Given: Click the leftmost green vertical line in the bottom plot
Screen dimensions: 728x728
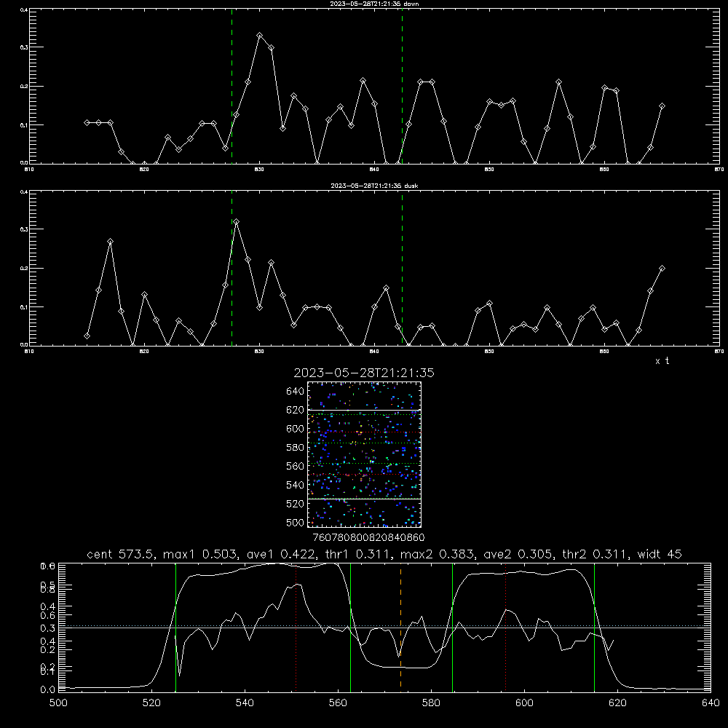Looking at the screenshot, I should [175, 628].
